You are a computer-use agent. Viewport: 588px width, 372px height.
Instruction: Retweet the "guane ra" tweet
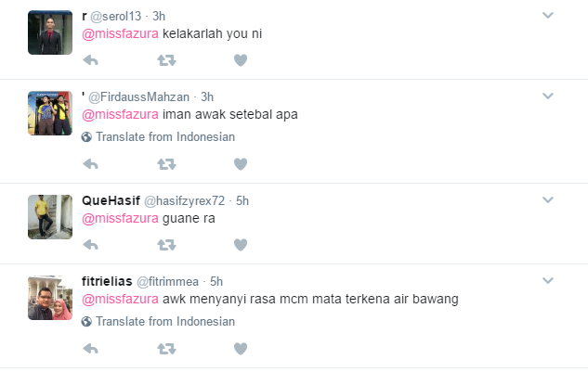(166, 245)
